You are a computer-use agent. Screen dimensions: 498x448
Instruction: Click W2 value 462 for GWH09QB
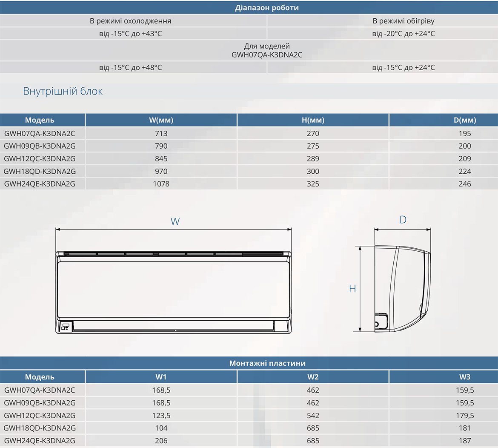313,402
